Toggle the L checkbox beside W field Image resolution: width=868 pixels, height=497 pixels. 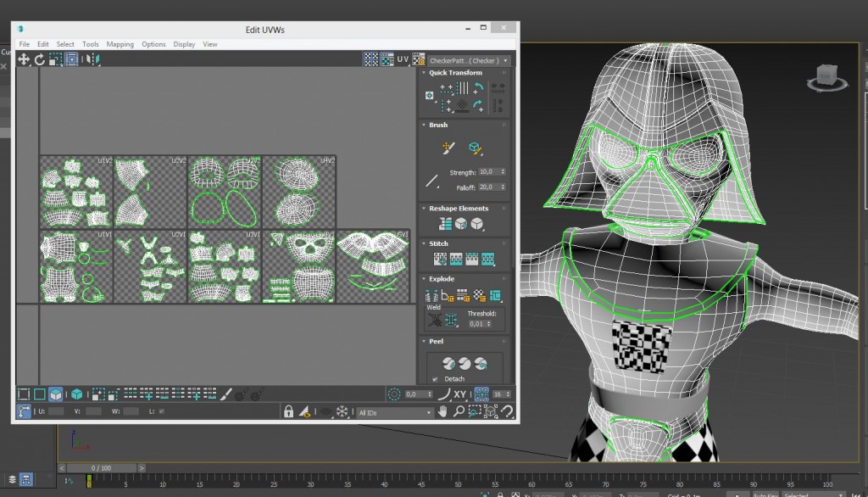(161, 411)
